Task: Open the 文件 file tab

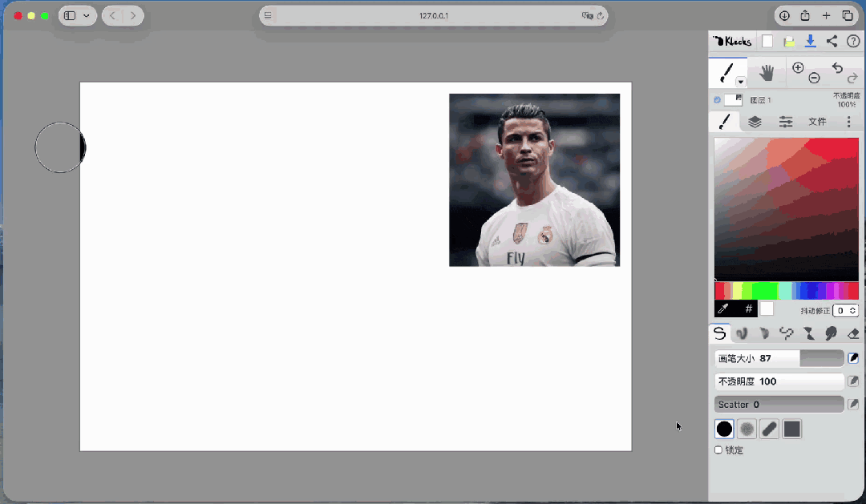Action: [x=817, y=122]
